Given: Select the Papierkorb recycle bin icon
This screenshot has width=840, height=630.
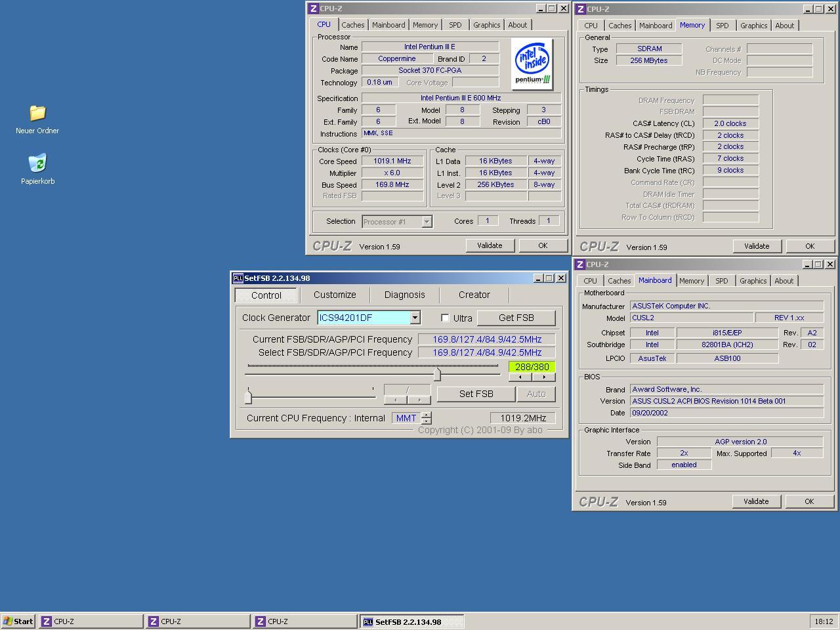Looking at the screenshot, I should point(37,163).
